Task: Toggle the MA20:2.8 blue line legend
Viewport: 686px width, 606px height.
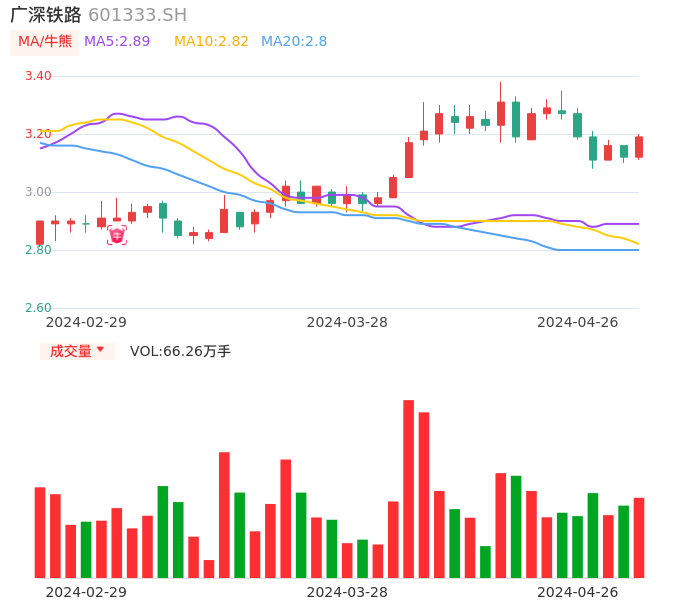Action: coord(294,41)
